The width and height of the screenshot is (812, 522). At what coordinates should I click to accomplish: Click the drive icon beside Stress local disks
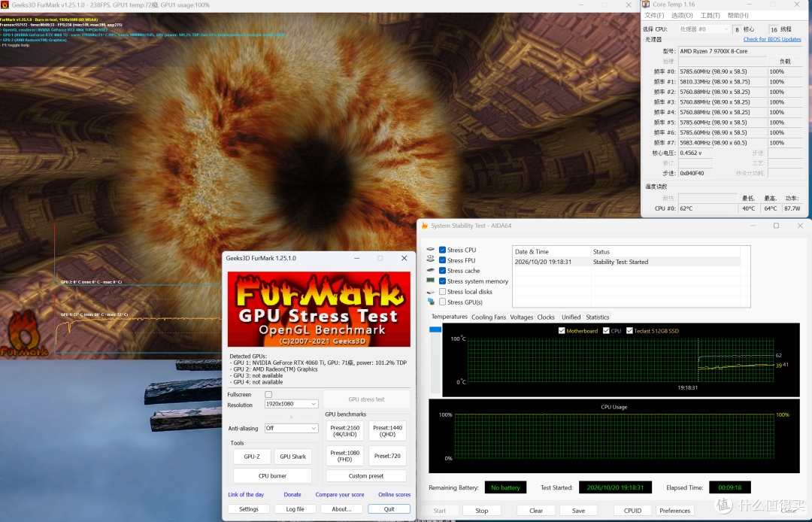click(430, 292)
